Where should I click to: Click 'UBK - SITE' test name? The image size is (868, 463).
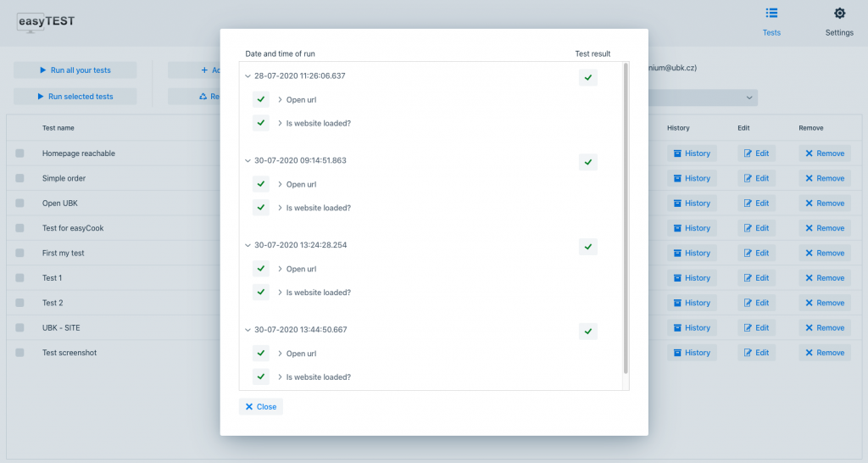coord(61,328)
